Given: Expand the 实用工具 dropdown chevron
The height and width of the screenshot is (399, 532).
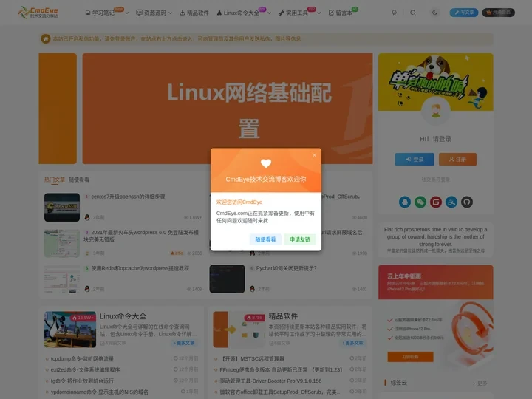Looking at the screenshot, I should [319, 13].
